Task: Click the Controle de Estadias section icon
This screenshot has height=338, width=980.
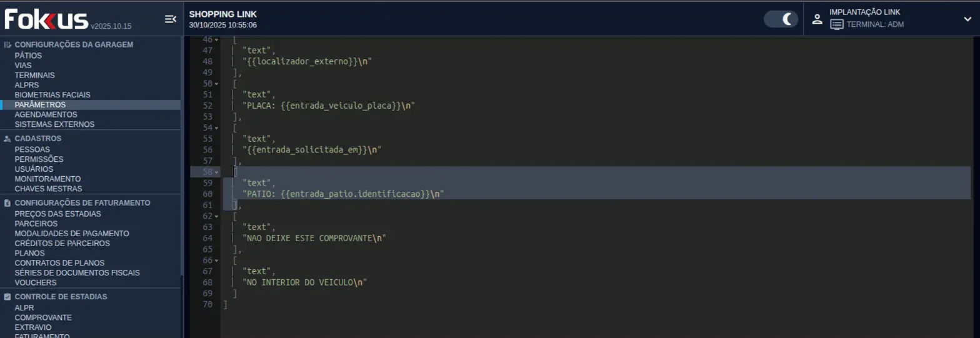Action: point(7,297)
